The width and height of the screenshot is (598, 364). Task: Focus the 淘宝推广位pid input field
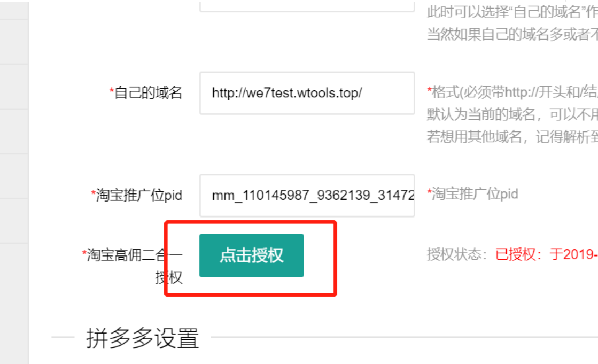[307, 195]
